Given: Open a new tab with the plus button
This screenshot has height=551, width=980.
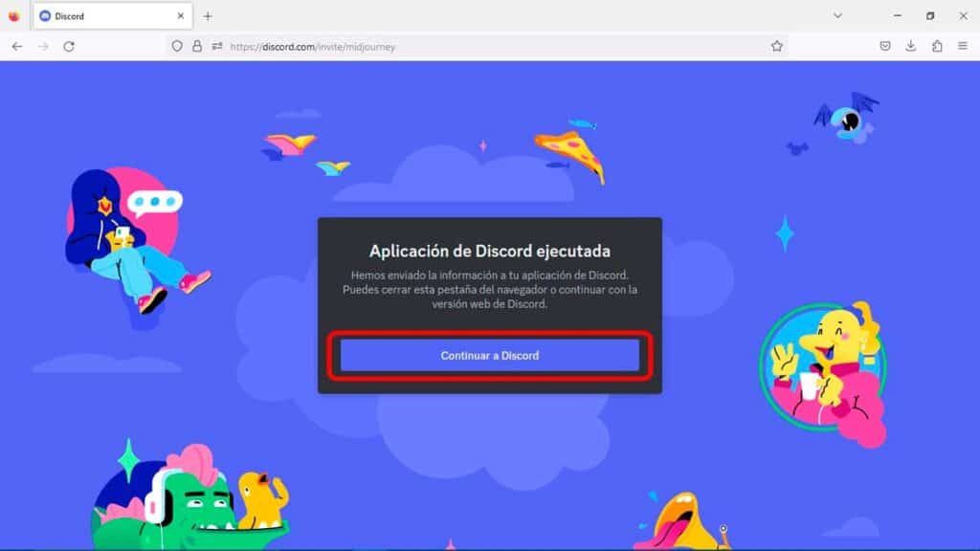Looking at the screenshot, I should pos(208,16).
